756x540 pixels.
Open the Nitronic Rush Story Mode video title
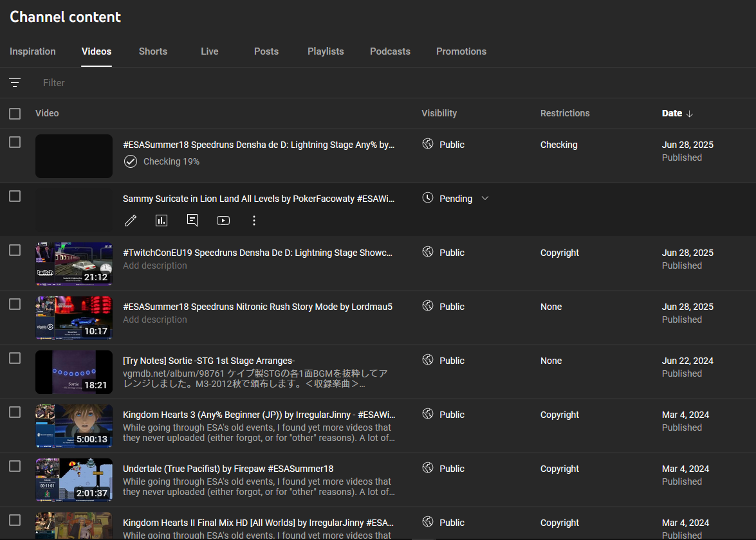[x=257, y=307]
